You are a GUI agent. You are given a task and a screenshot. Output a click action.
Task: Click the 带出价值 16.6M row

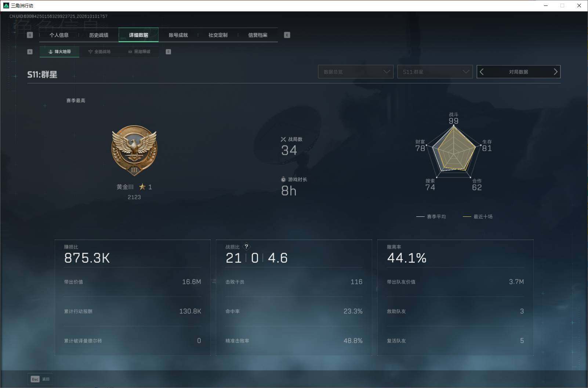[133, 282]
